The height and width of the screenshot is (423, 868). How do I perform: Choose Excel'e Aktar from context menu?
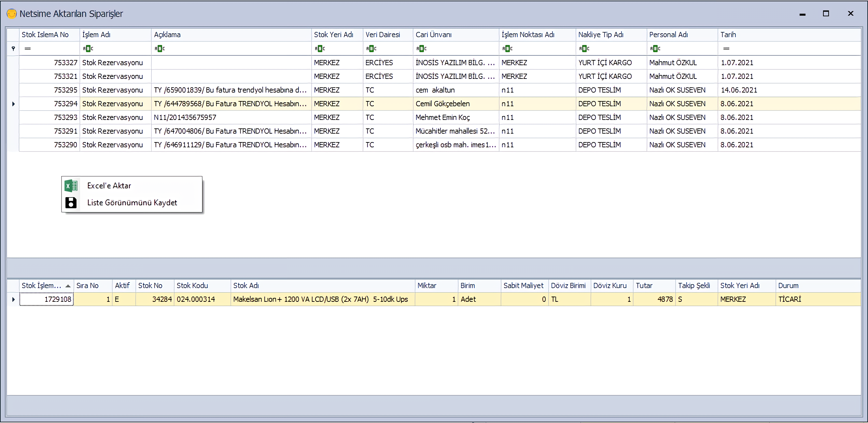point(109,186)
